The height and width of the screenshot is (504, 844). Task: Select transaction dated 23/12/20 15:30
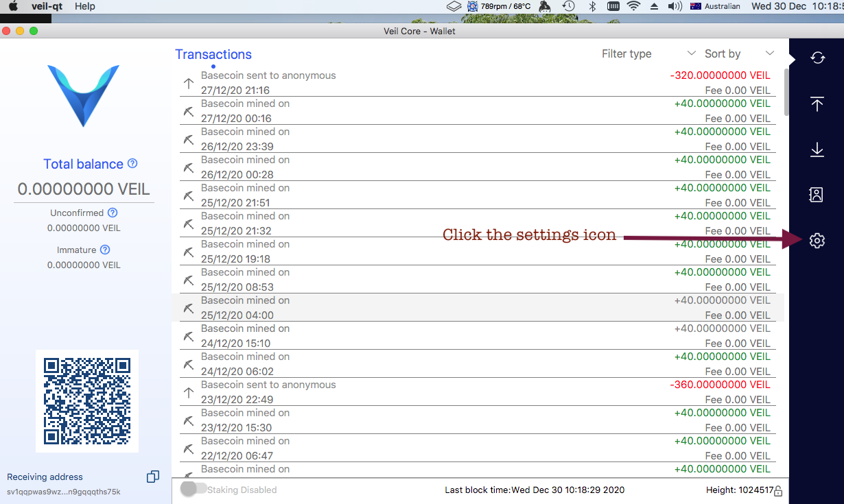pos(478,420)
